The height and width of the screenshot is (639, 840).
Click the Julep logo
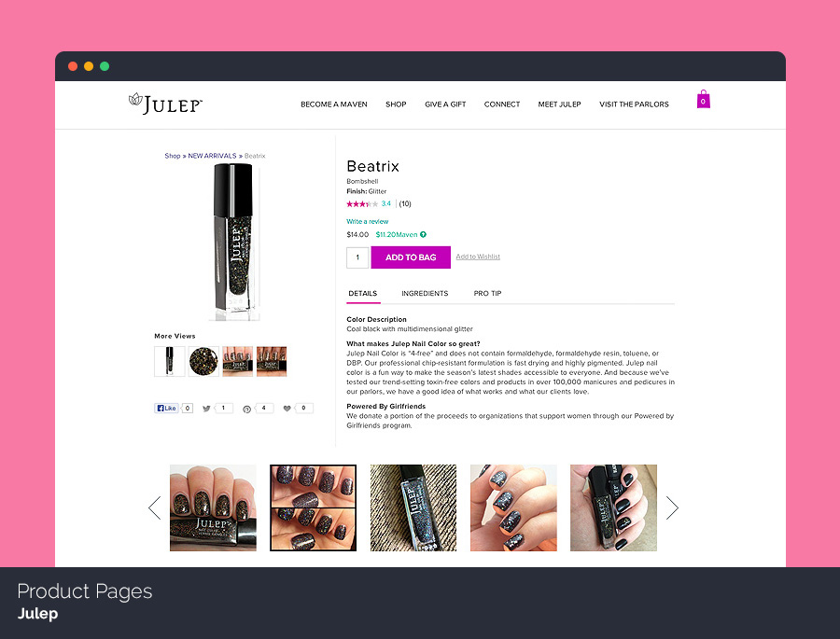tap(165, 104)
